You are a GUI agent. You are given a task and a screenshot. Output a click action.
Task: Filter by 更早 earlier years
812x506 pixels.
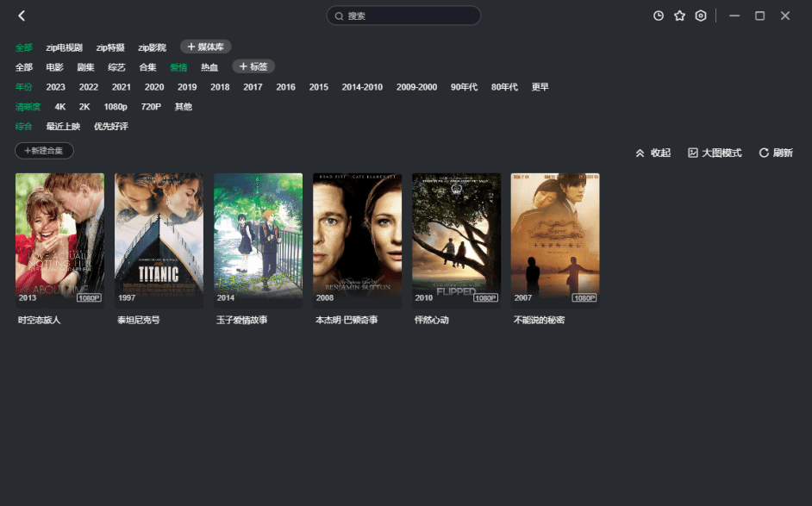coord(540,87)
